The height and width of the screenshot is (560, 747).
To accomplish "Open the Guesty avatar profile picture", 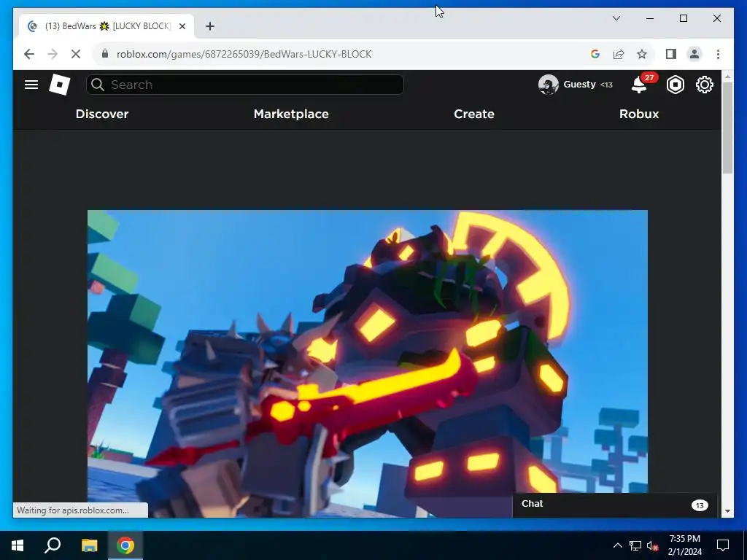I will coord(548,85).
